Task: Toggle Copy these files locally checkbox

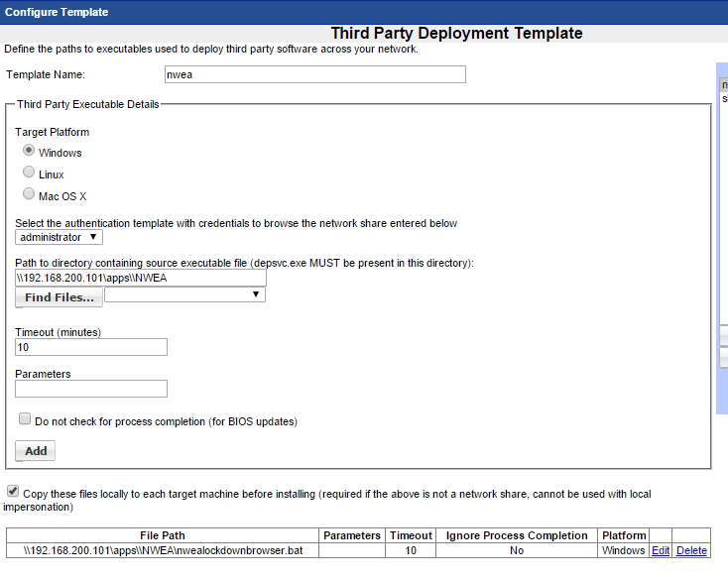Action: pos(12,492)
